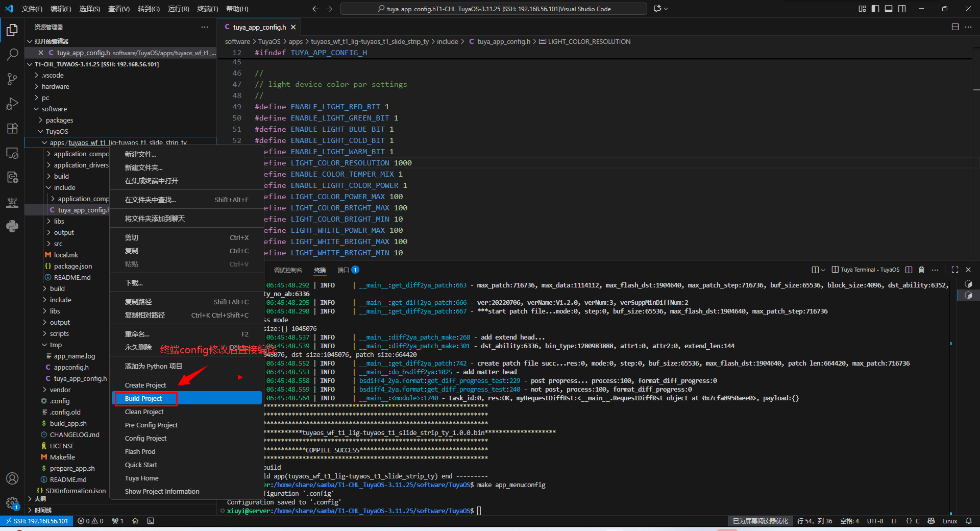This screenshot has height=531, width=980.
Task: Click the home icon in status bar
Action: click(135, 521)
